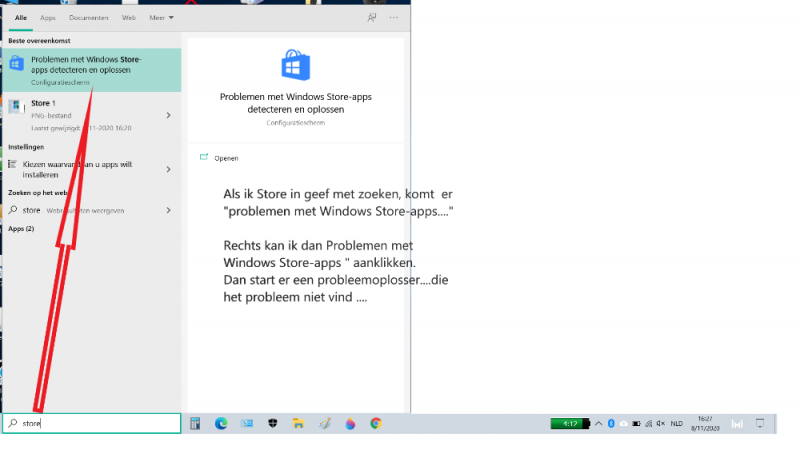The image size is (800, 450).
Task: Select the best match Windows Store-apps troubleshooter result
Action: (x=90, y=70)
